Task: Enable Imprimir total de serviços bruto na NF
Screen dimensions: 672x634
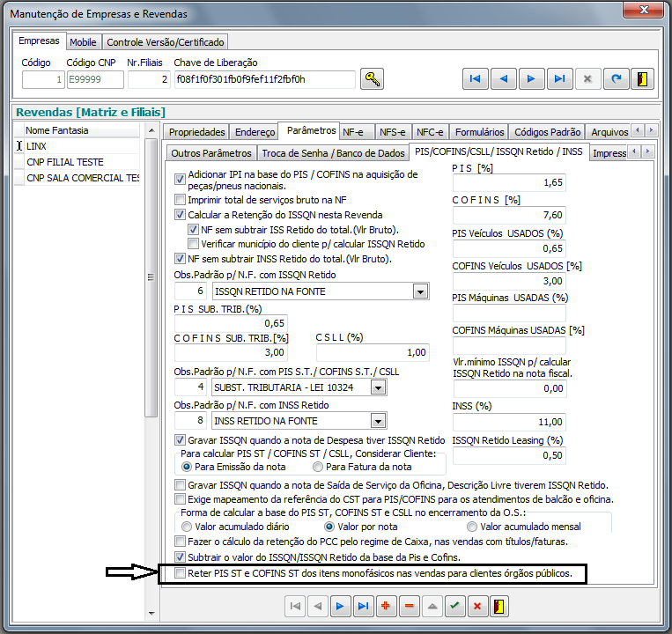Action: tap(180, 199)
